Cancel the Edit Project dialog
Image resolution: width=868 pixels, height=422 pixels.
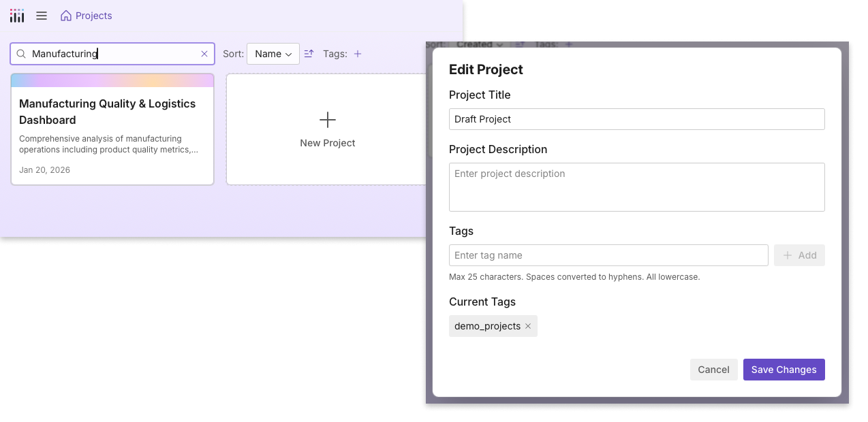714,370
